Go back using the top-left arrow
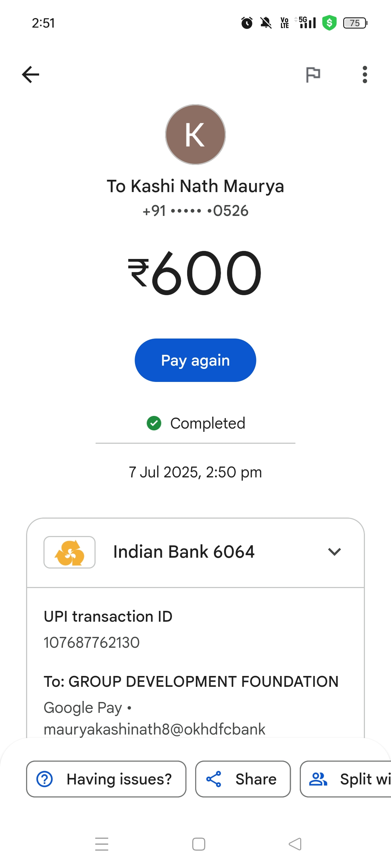Image resolution: width=391 pixels, height=868 pixels. 31,75
